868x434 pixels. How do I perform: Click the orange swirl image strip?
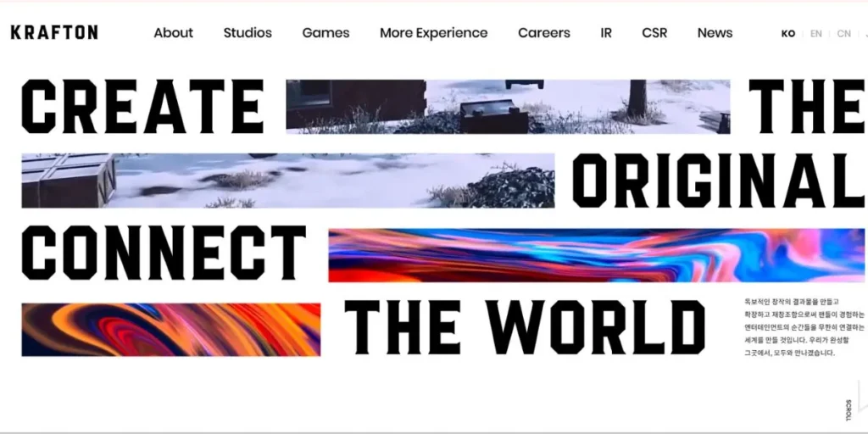pos(171,330)
